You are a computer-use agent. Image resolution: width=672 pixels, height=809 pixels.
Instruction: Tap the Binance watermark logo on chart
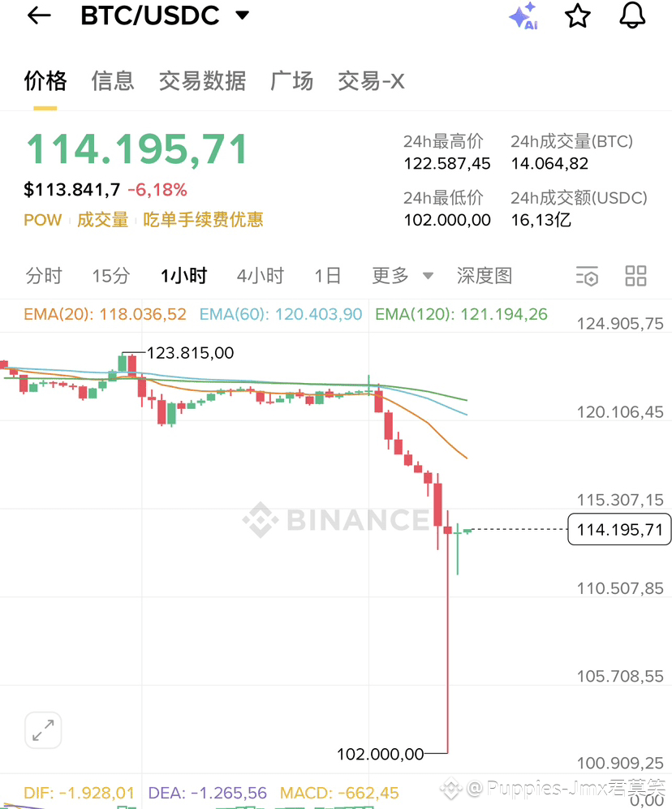pyautogui.click(x=336, y=519)
